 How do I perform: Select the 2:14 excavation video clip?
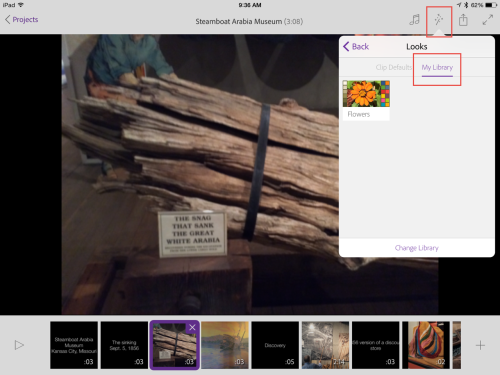pos(325,345)
